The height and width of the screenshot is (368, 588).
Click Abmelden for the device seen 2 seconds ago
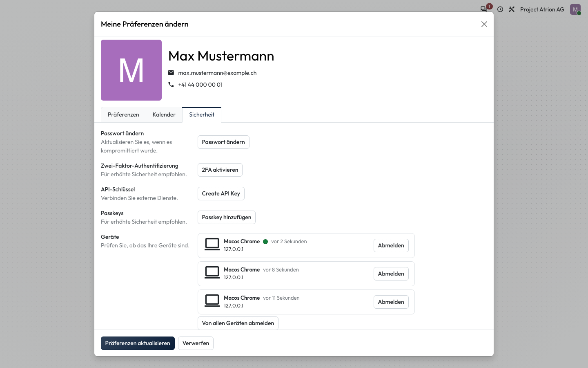(x=391, y=245)
